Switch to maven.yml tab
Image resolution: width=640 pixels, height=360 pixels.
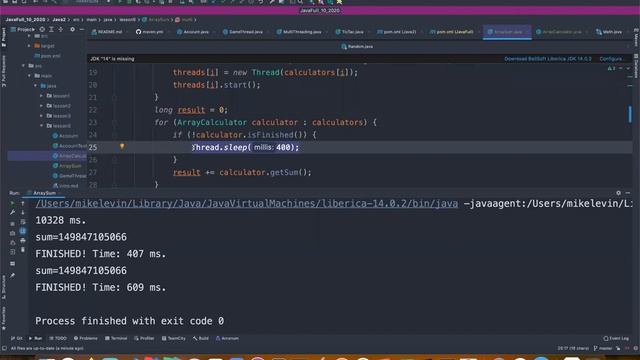click(x=150, y=32)
